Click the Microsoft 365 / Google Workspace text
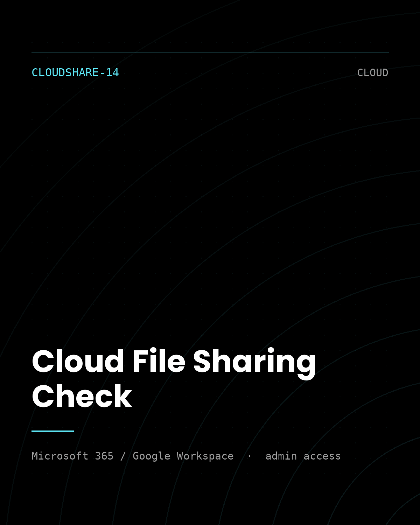 point(133,456)
